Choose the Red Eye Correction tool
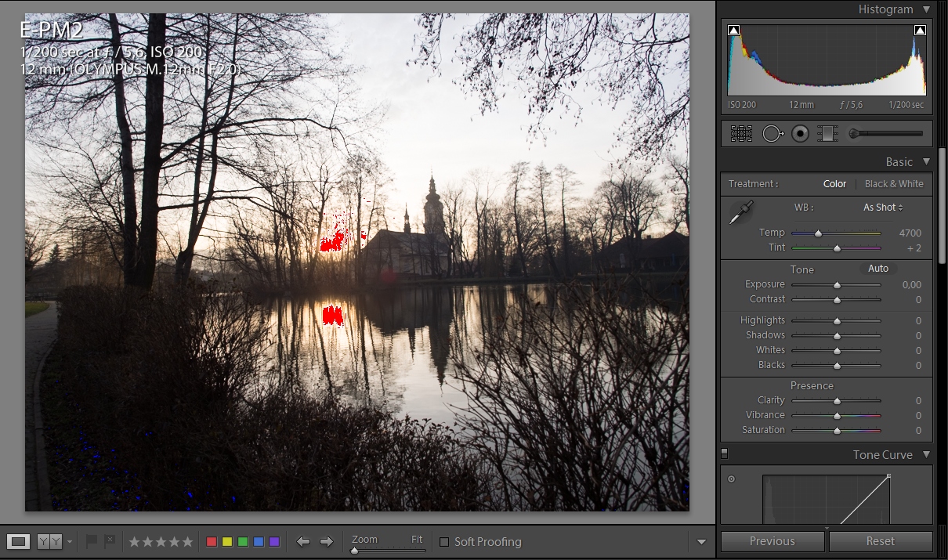Image resolution: width=948 pixels, height=560 pixels. pyautogui.click(x=800, y=134)
